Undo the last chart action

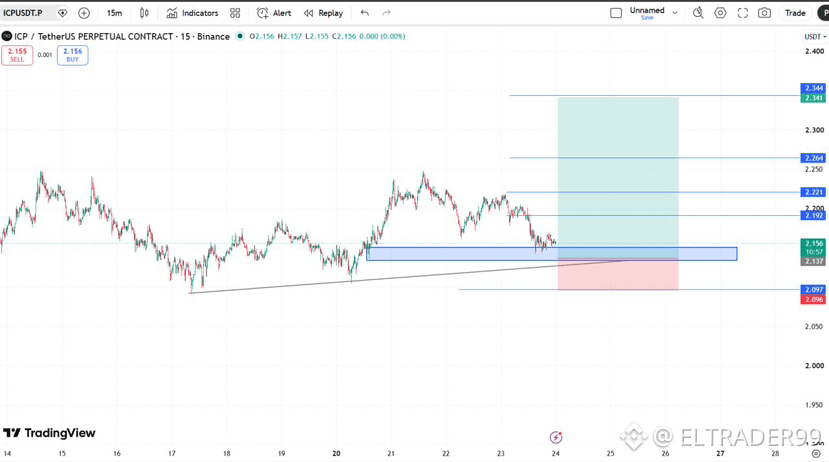365,13
